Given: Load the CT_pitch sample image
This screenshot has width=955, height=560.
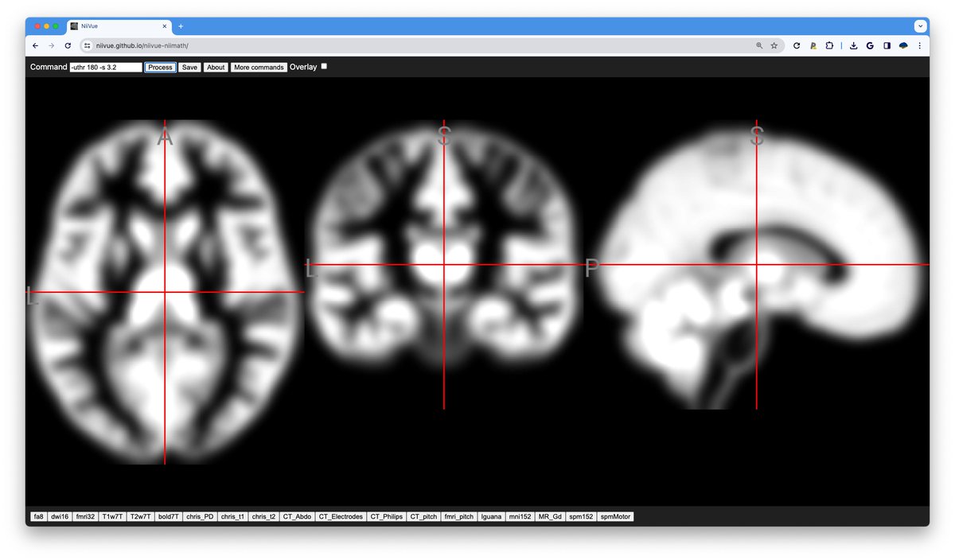Looking at the screenshot, I should pyautogui.click(x=423, y=516).
